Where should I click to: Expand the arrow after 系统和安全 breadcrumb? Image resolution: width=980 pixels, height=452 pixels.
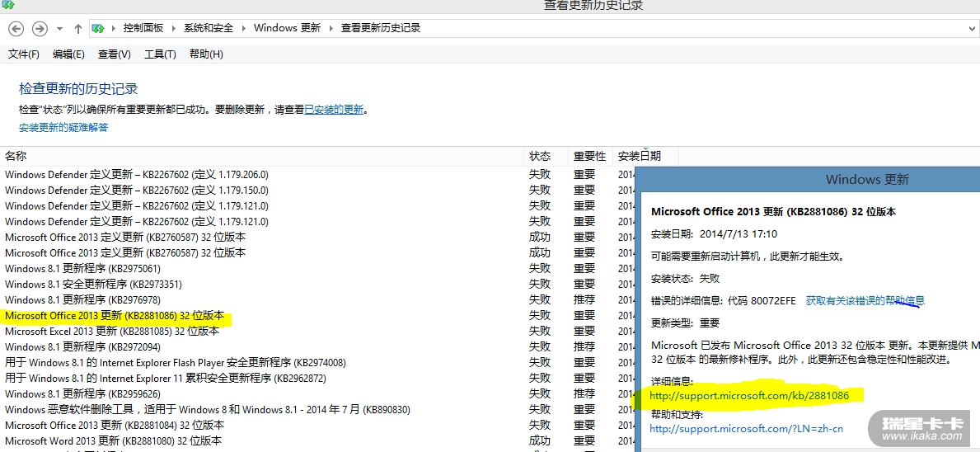point(244,28)
